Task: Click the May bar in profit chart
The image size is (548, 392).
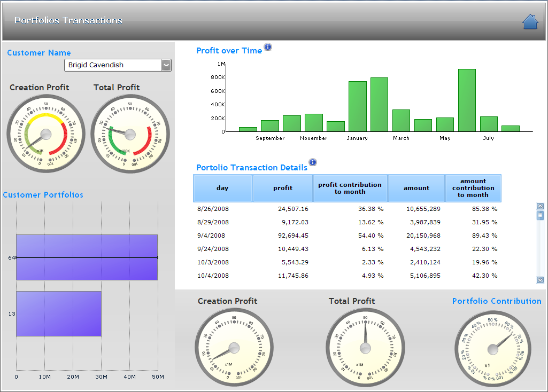Action: coord(445,124)
